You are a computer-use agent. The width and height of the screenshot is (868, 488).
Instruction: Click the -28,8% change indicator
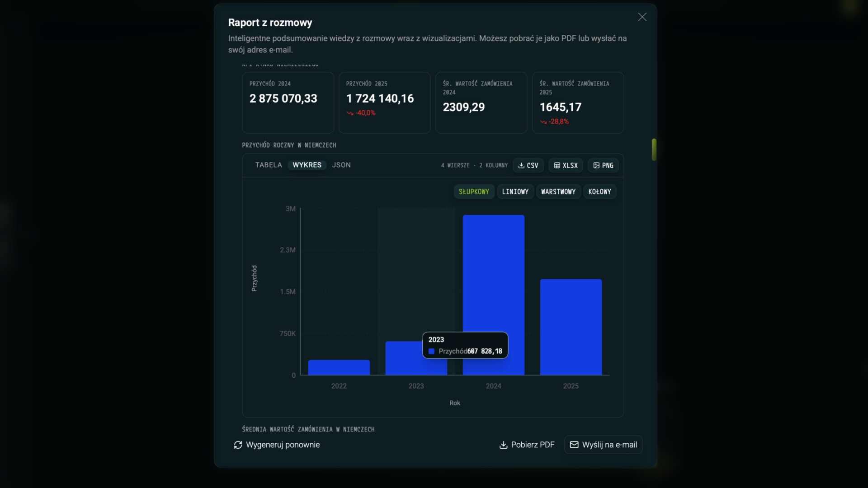(x=554, y=122)
